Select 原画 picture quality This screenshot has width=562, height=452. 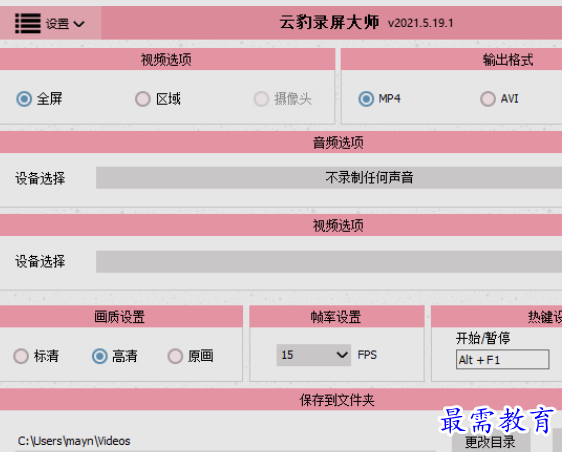pos(175,356)
